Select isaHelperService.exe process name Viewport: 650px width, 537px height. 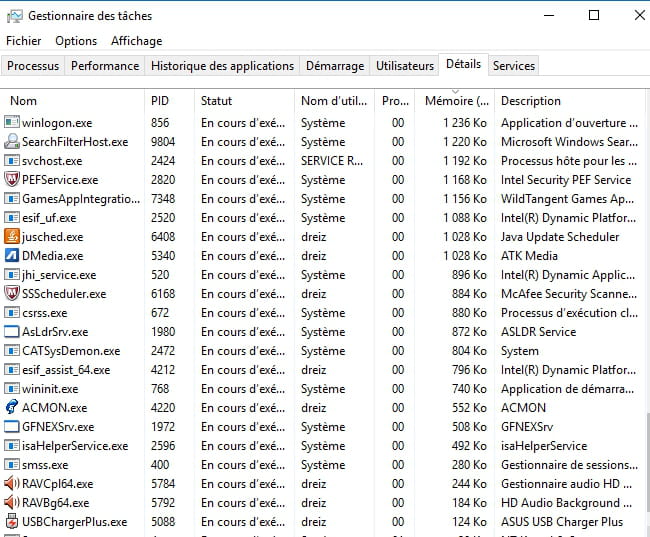[75, 446]
